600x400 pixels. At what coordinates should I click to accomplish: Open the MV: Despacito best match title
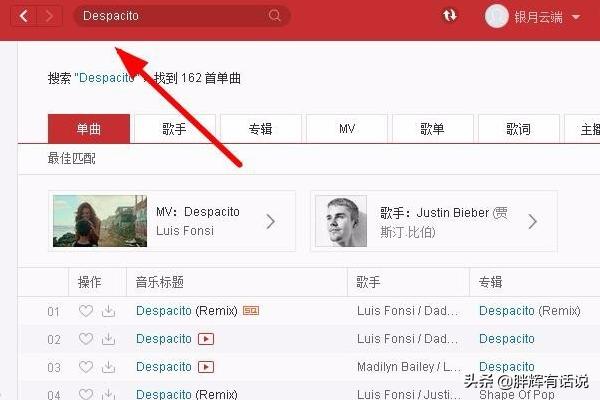tap(198, 212)
